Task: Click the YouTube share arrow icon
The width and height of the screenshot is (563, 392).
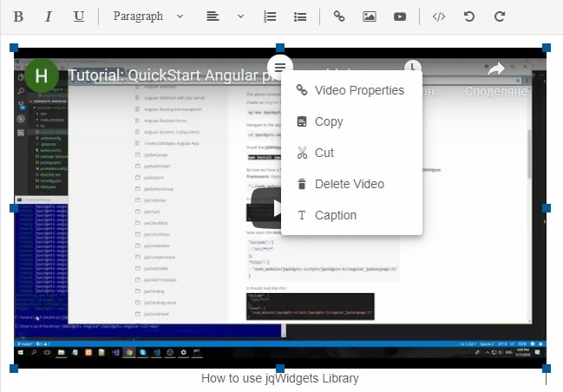Action: pyautogui.click(x=496, y=69)
